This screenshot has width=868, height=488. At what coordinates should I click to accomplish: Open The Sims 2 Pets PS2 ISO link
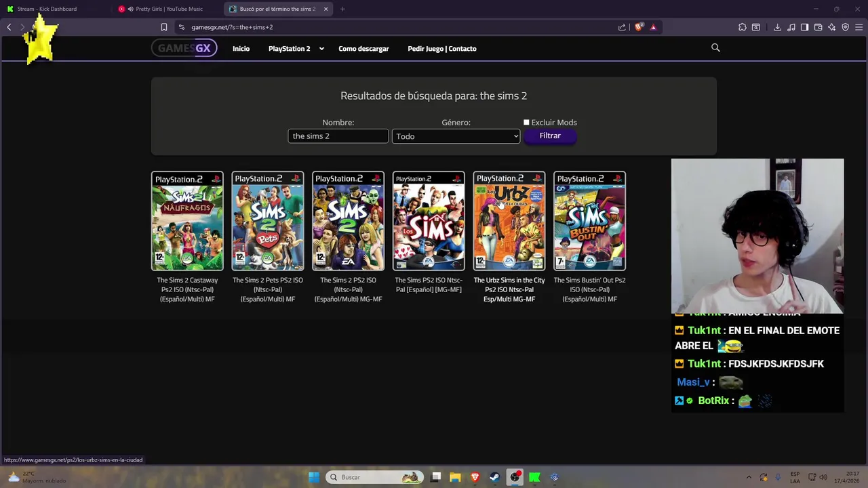tap(268, 289)
